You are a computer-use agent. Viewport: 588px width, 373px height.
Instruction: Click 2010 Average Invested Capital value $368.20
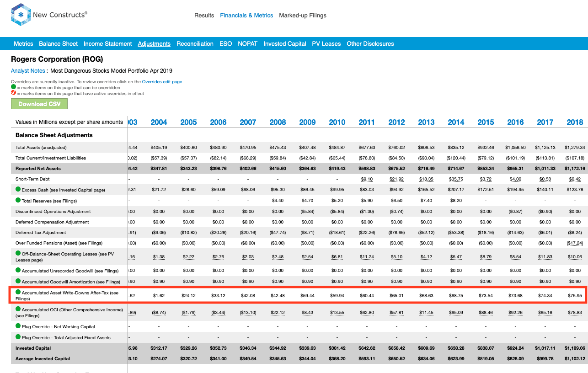337,359
